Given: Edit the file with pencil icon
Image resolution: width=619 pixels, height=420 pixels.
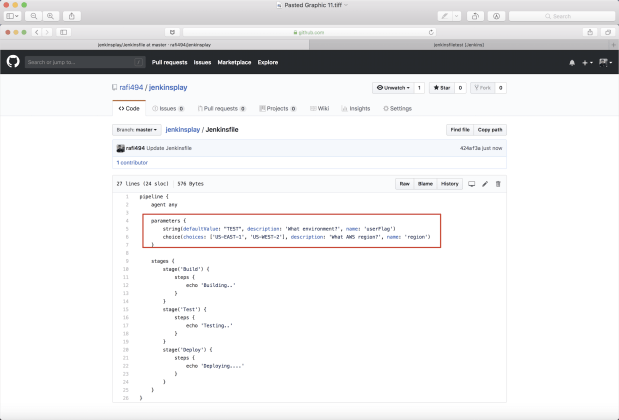Looking at the screenshot, I should tap(485, 184).
